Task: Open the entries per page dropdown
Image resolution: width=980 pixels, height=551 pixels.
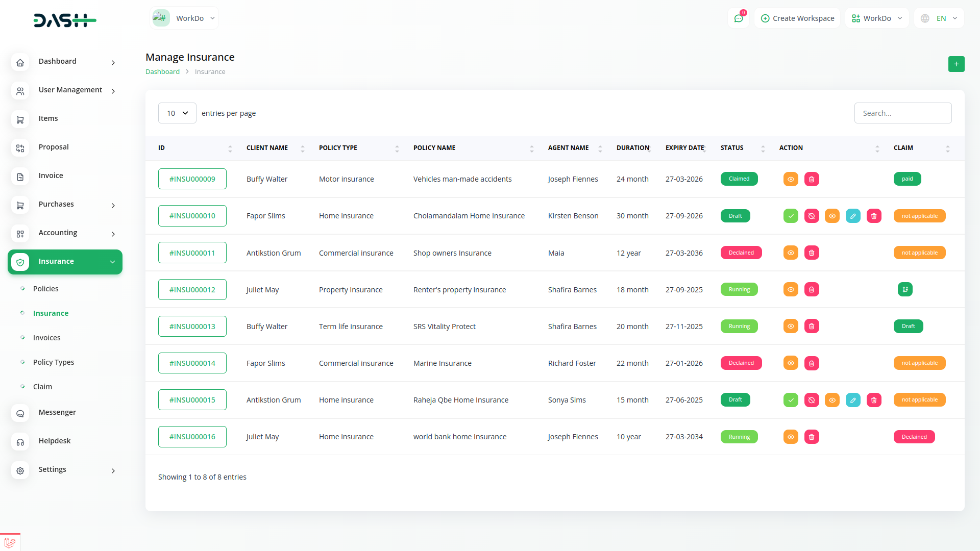Action: point(177,113)
